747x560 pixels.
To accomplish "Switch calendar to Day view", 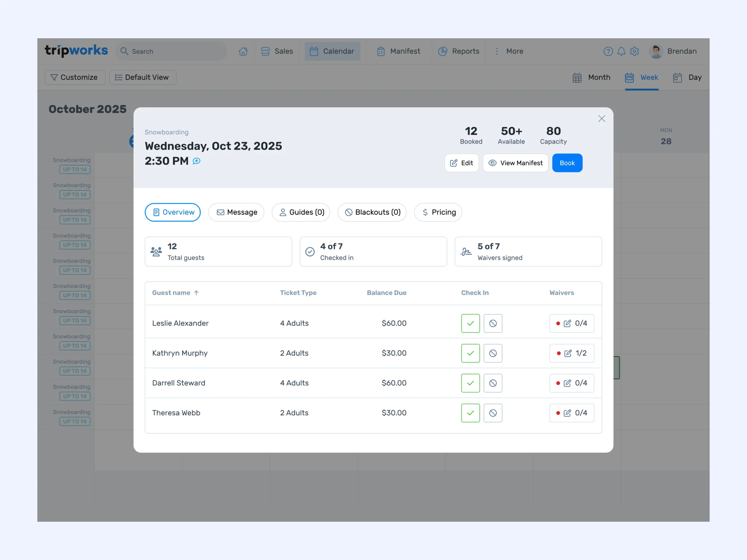I will pyautogui.click(x=687, y=77).
